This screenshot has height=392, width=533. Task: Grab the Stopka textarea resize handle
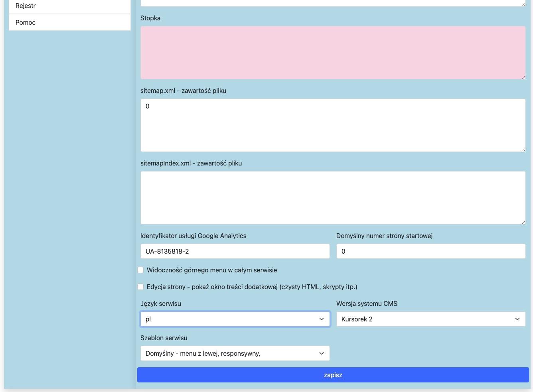pyautogui.click(x=523, y=77)
